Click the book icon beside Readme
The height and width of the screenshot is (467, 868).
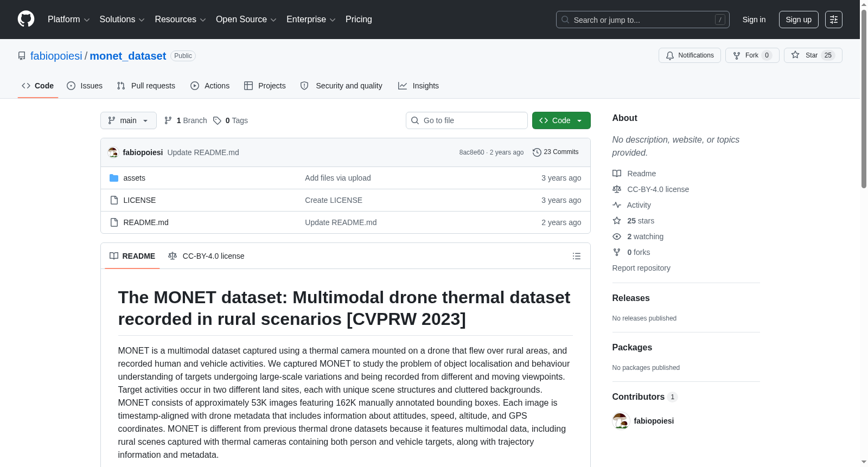point(617,174)
